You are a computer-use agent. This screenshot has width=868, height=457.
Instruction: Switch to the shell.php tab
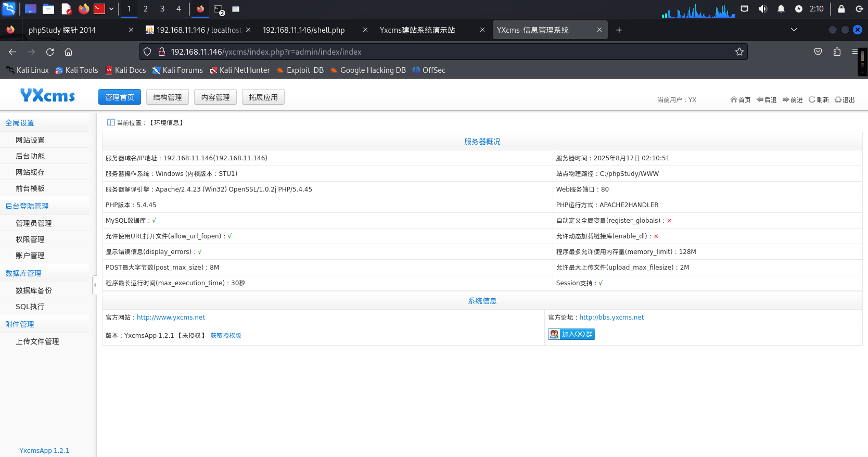point(304,30)
